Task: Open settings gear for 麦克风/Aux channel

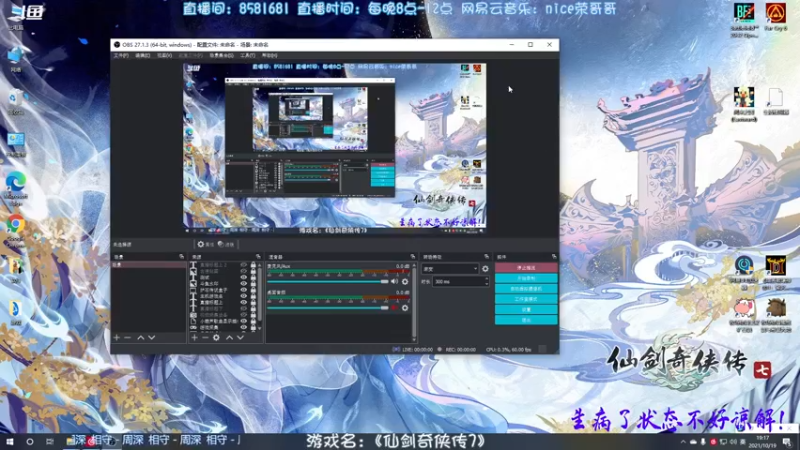Action: 405,282
